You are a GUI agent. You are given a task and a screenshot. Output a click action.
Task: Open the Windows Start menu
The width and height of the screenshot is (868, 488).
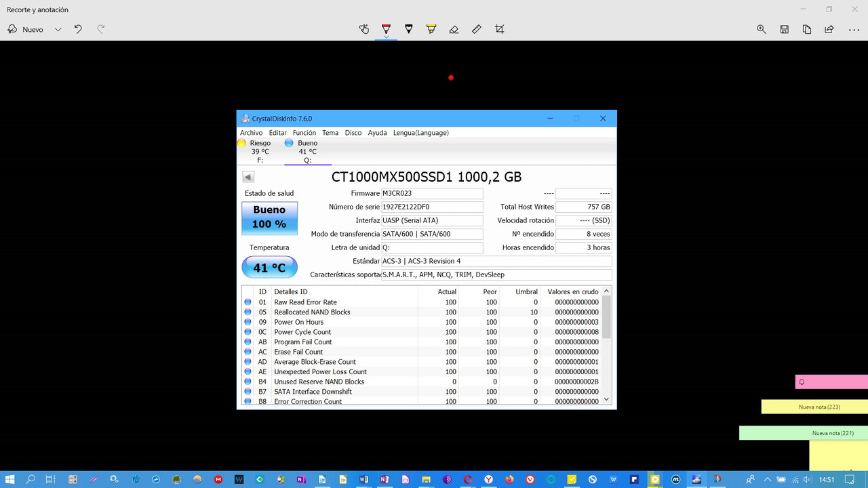10,479
